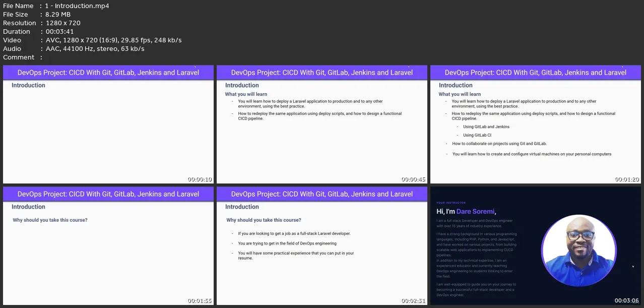The width and height of the screenshot is (644, 308).
Task: Click 'What you will learn' in the 00:01:20 frame
Action: click(460, 94)
